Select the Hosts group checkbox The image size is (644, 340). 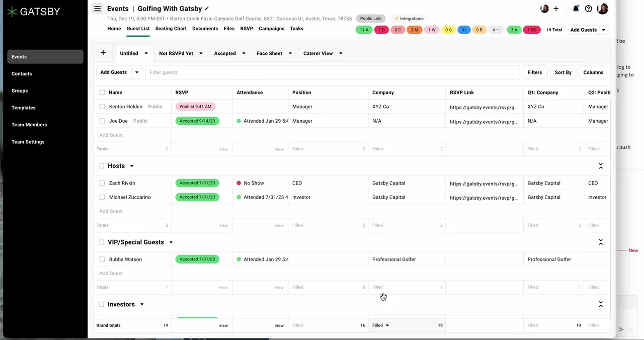coord(102,166)
